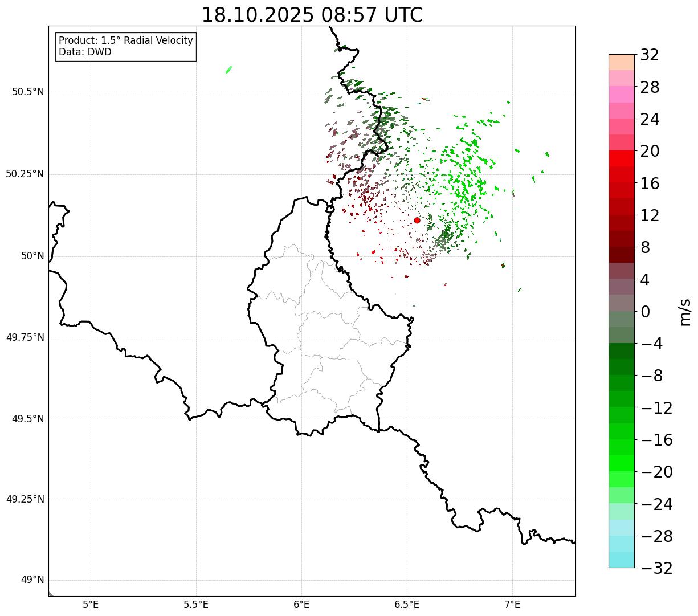
Task: Click the "6°E" longitude label
Action: point(301,604)
